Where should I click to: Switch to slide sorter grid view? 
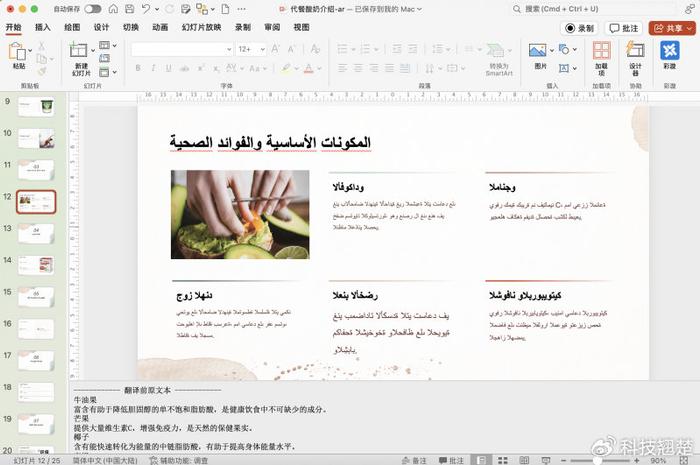click(x=503, y=460)
